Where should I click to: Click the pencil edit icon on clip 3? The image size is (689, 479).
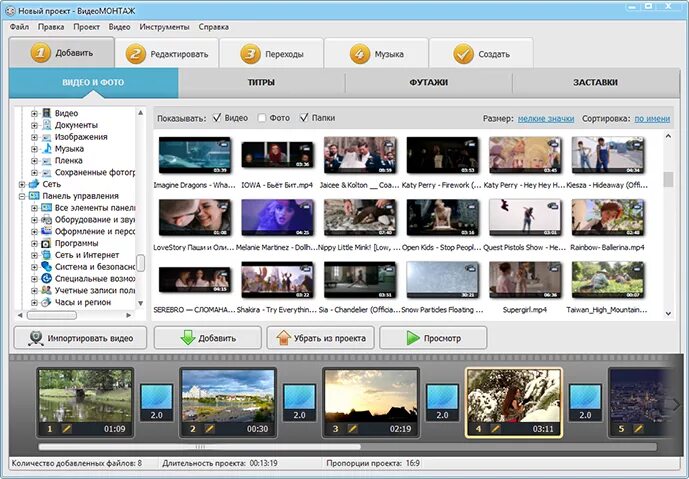coord(352,428)
